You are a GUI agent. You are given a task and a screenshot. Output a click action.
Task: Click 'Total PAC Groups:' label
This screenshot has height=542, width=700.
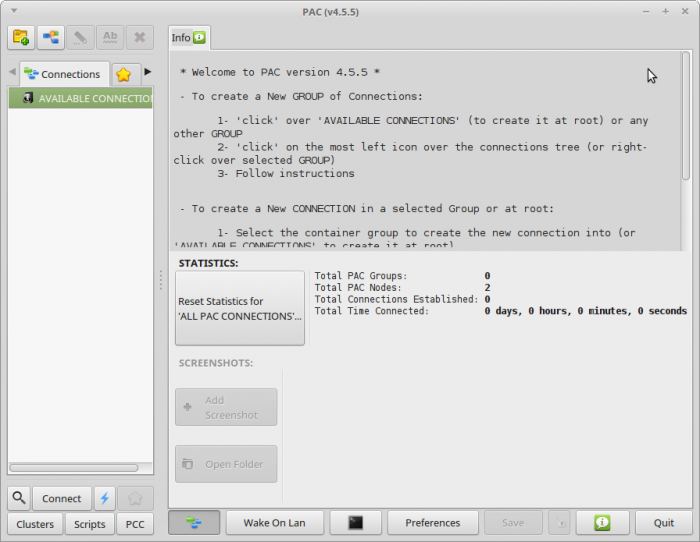tap(361, 276)
